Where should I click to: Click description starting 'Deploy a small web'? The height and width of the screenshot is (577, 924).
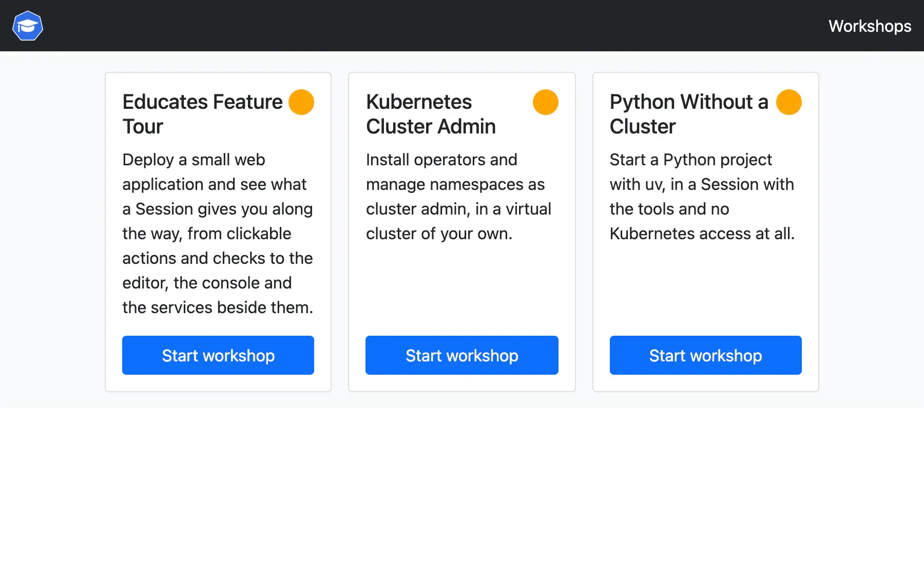(x=218, y=234)
